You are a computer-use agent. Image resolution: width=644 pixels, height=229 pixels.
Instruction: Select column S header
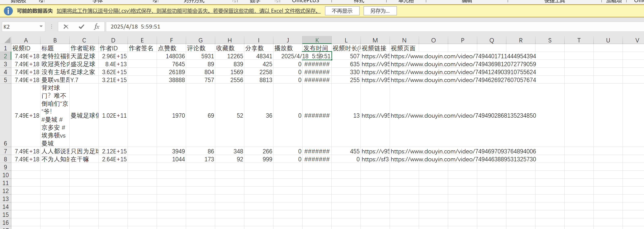point(550,40)
